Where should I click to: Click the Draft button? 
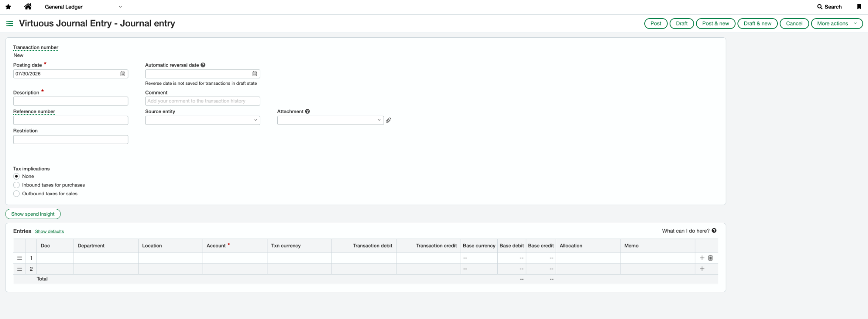(x=682, y=23)
